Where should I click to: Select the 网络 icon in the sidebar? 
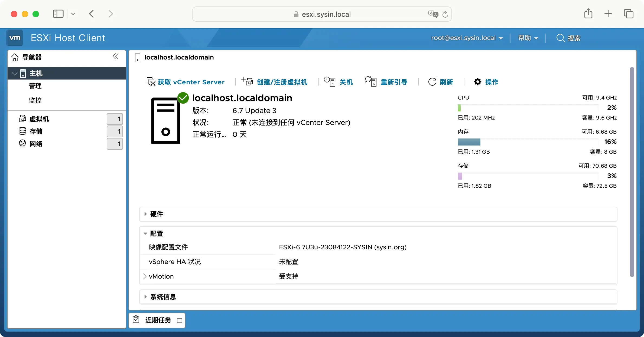click(23, 144)
